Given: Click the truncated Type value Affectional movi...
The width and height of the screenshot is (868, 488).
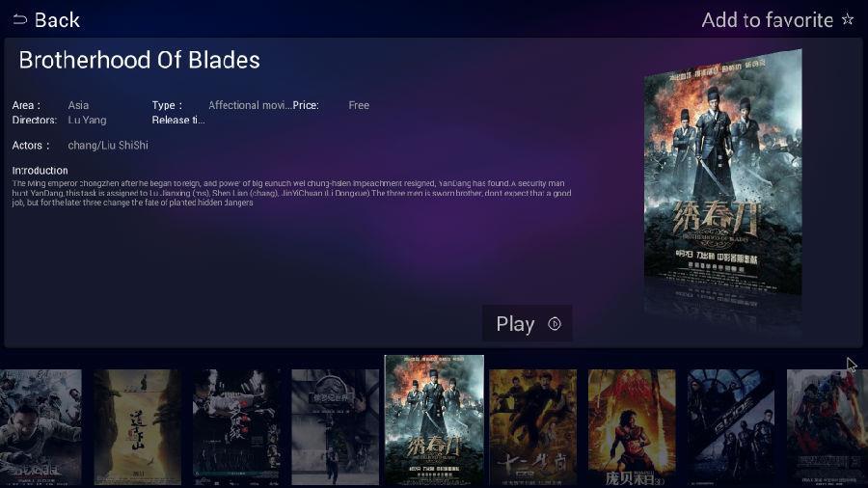Looking at the screenshot, I should 250,105.
